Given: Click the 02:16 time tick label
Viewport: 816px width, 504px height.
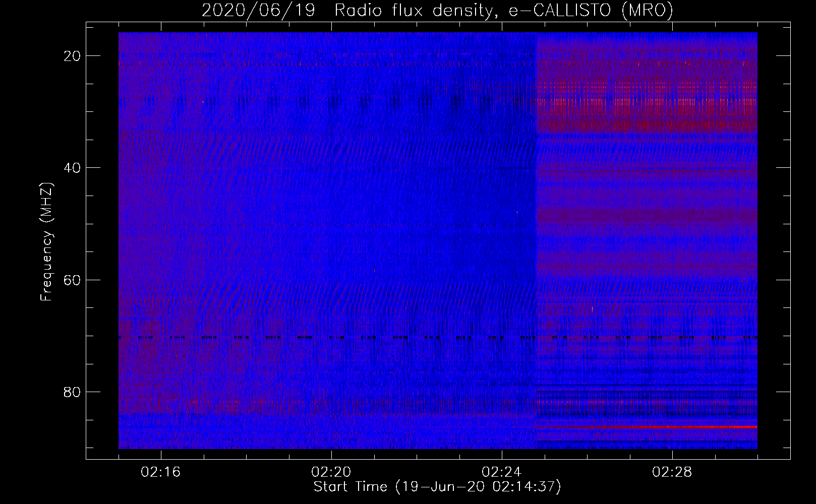Looking at the screenshot, I should (x=161, y=472).
